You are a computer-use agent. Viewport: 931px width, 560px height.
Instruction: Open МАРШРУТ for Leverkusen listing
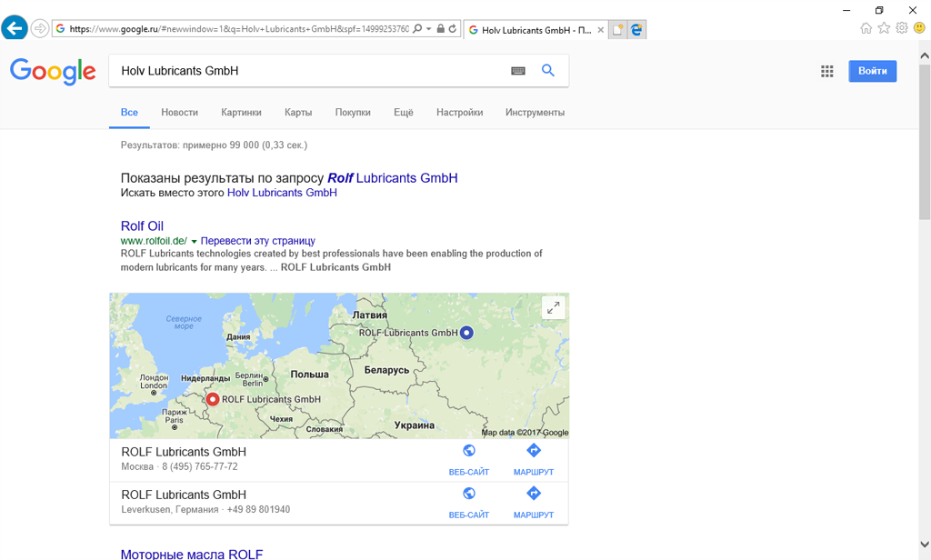(x=533, y=504)
